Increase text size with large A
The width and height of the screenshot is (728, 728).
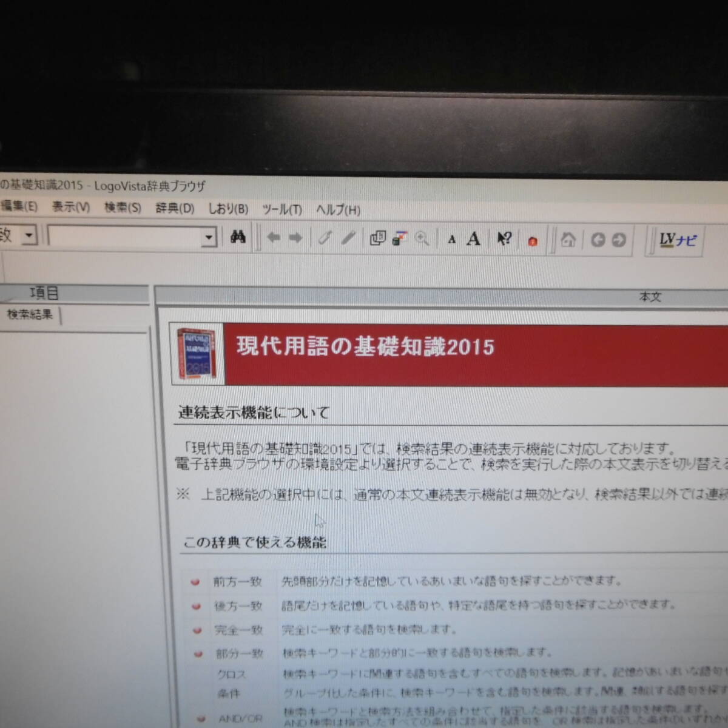pos(473,238)
